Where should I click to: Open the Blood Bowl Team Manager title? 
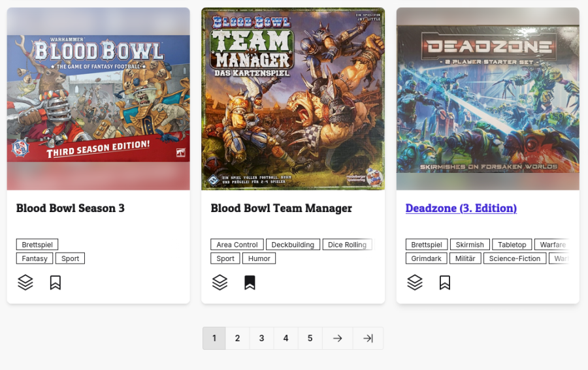coord(281,208)
